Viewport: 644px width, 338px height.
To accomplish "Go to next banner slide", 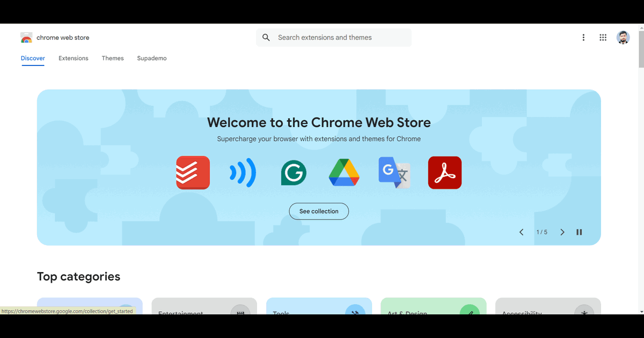I will [x=562, y=232].
